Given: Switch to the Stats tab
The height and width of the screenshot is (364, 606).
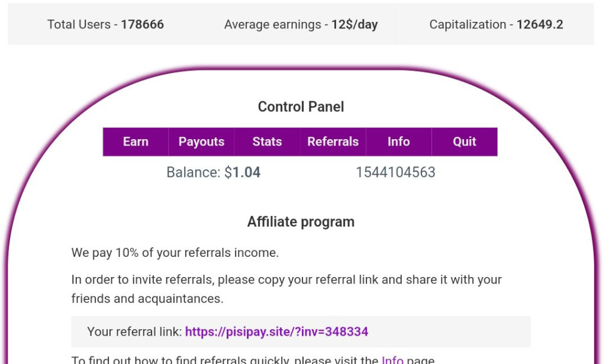Looking at the screenshot, I should (266, 141).
